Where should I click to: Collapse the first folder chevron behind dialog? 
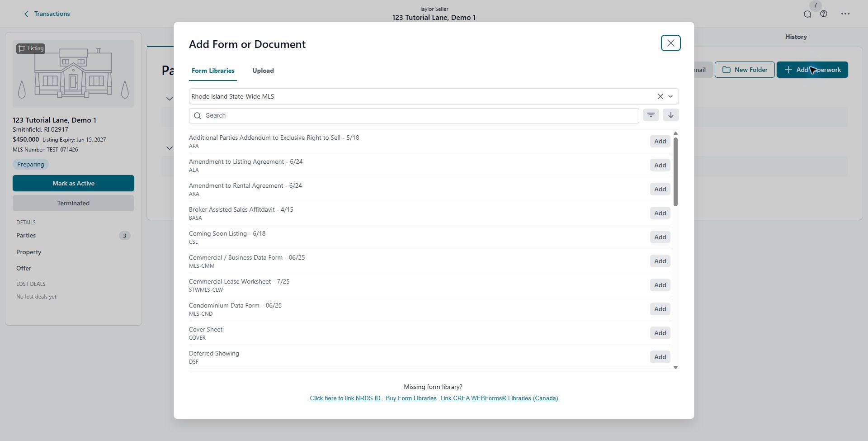169,99
